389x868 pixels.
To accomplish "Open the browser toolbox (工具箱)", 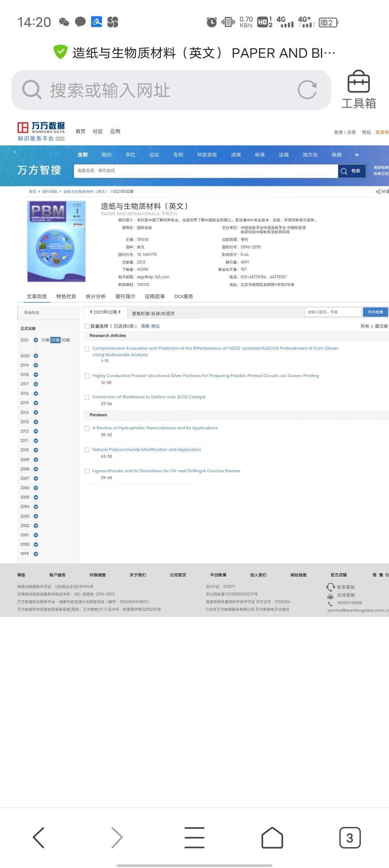I will point(358,90).
